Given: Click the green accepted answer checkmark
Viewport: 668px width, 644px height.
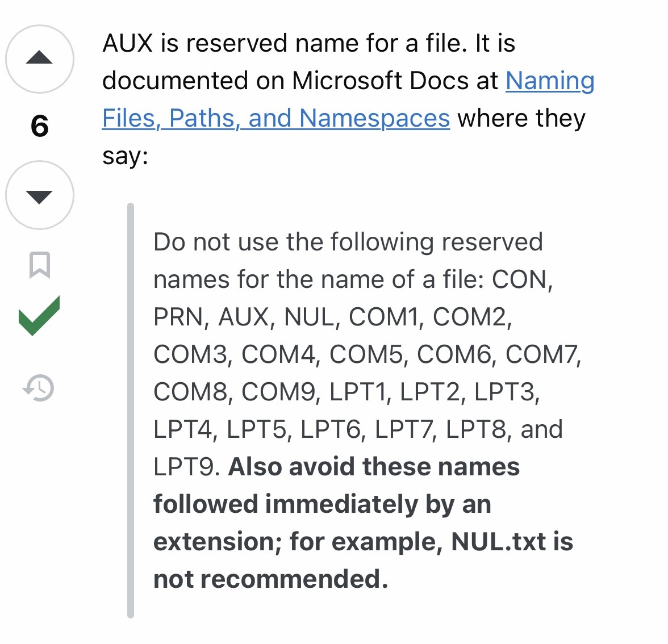Looking at the screenshot, I should (x=39, y=316).
